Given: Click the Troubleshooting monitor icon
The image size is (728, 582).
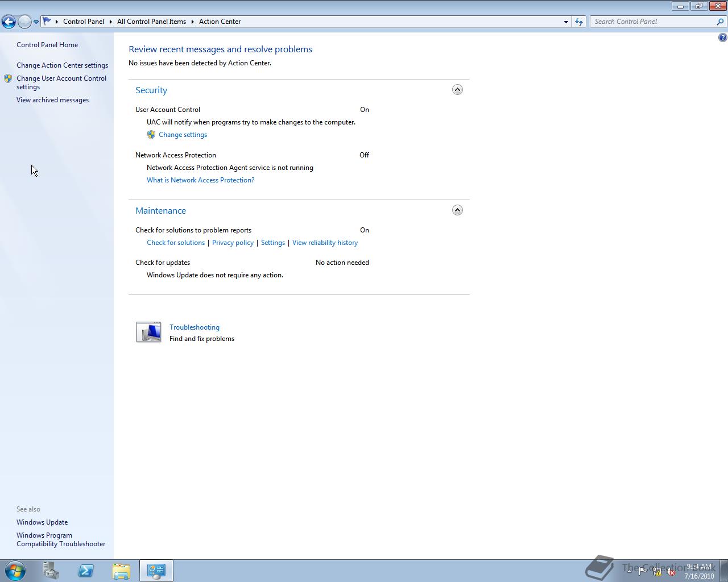Looking at the screenshot, I should click(148, 332).
